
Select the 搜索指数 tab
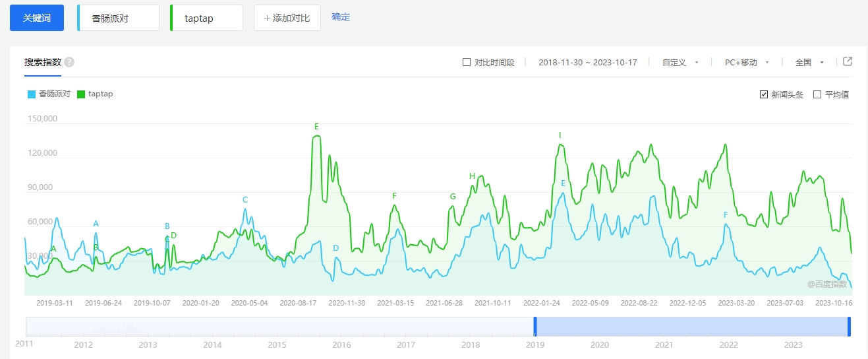43,62
